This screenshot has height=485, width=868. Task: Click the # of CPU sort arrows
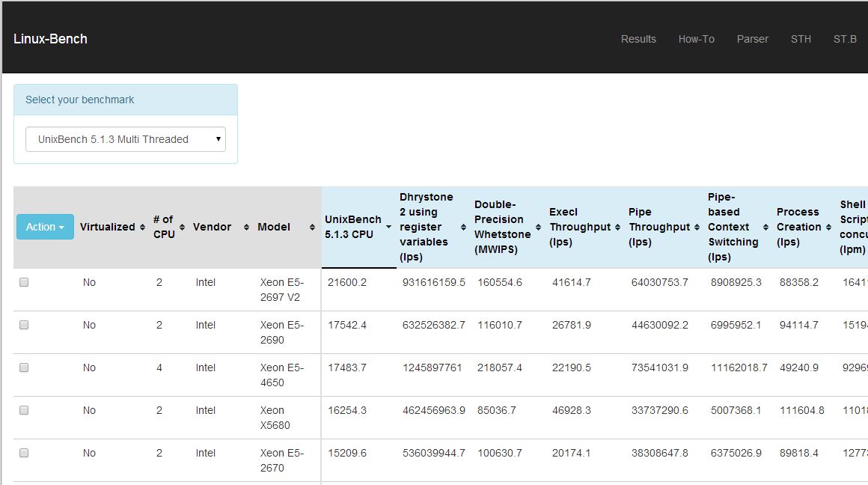[x=183, y=228]
